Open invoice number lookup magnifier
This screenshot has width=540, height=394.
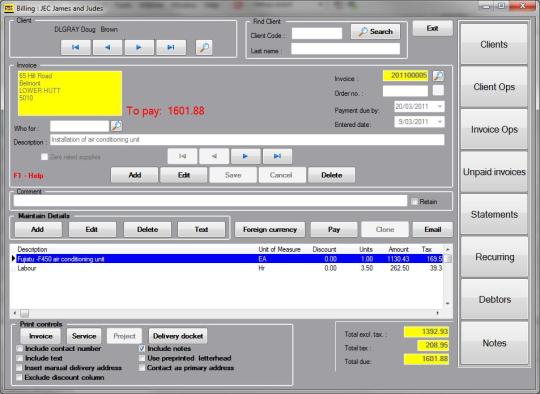(x=438, y=75)
